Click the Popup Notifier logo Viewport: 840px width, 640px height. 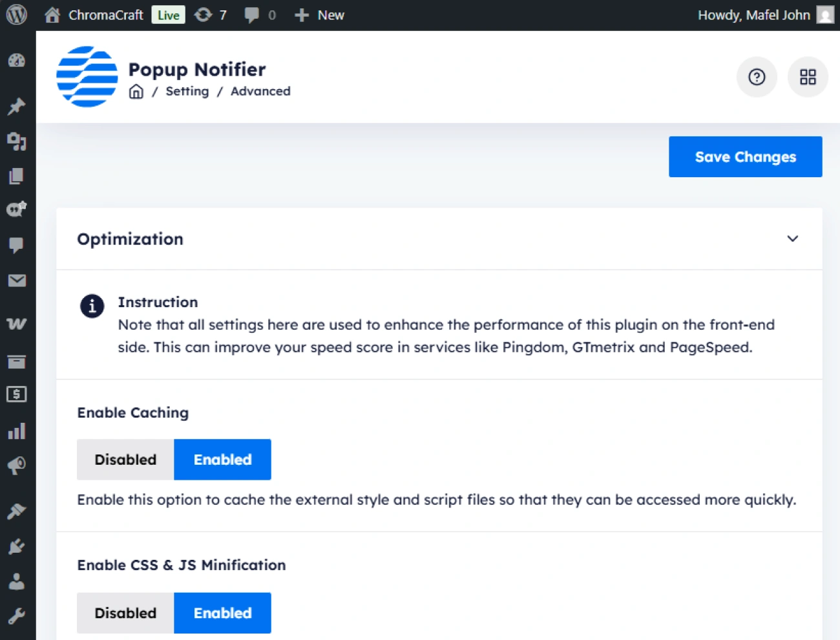point(87,76)
